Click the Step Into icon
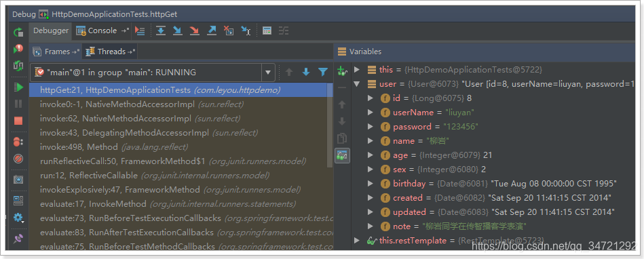Image resolution: width=644 pixels, height=259 pixels. pyautogui.click(x=177, y=31)
